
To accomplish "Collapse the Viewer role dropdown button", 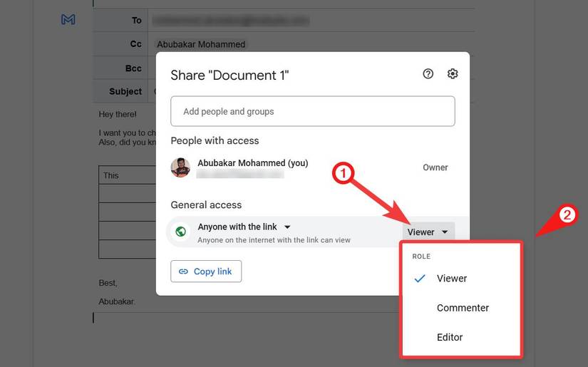I will 428,232.
